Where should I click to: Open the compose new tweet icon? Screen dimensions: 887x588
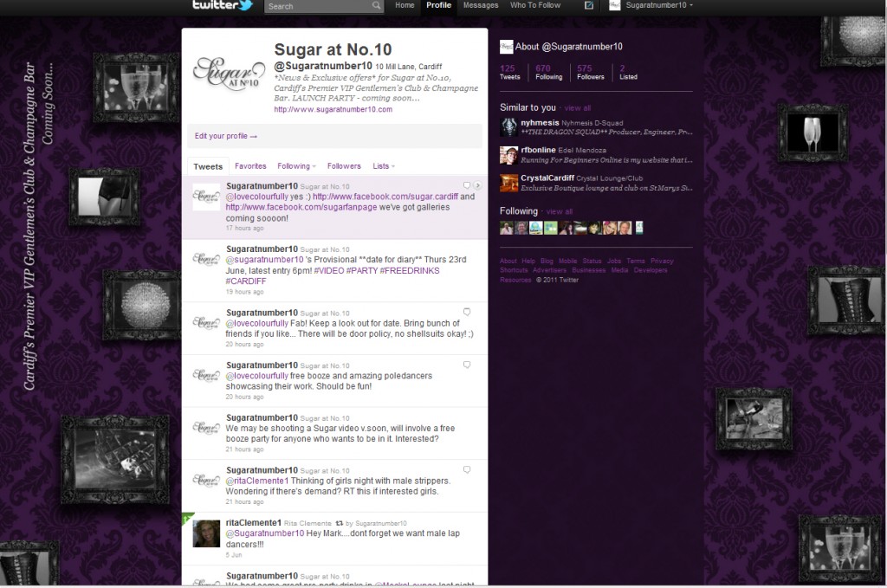(589, 5)
